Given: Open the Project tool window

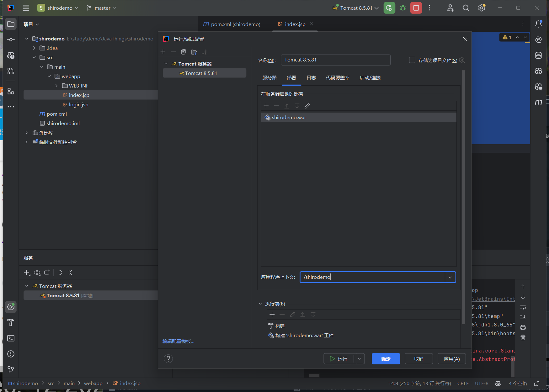Looking at the screenshot, I should 11,24.
